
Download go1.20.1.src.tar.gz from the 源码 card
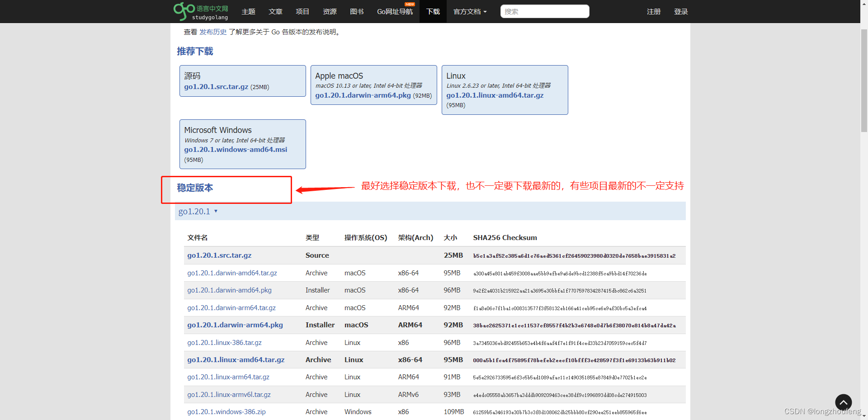point(216,86)
